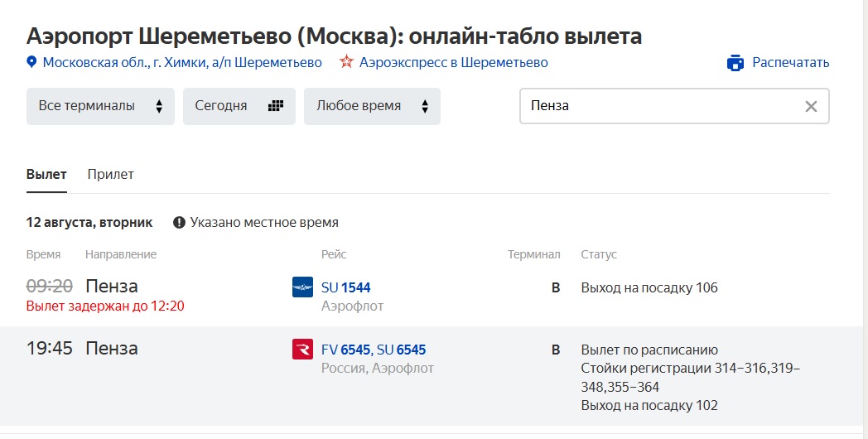868x439 pixels.
Task: Click the location pin icon
Action: pos(32,62)
